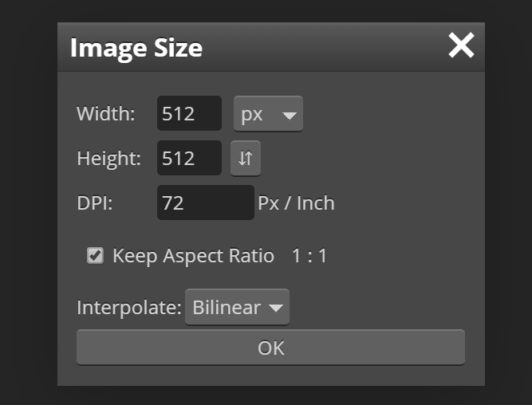Open the px unit dropdown

coord(268,114)
